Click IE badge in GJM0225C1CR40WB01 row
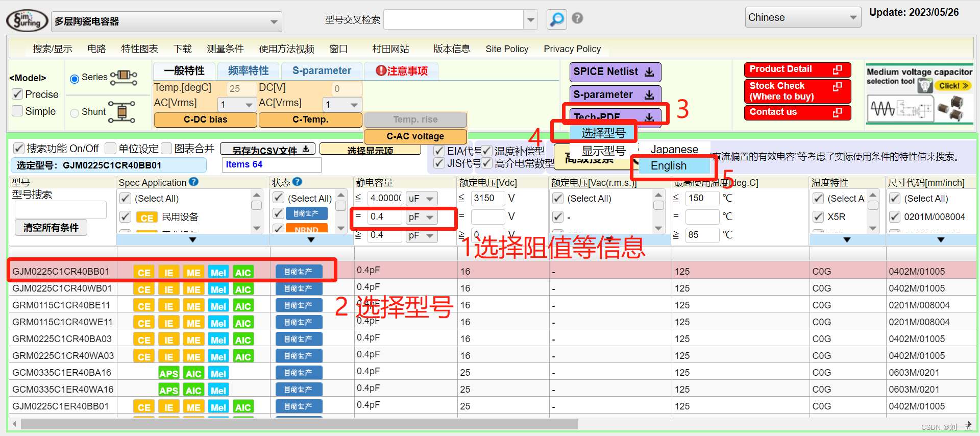980x436 pixels. 168,289
